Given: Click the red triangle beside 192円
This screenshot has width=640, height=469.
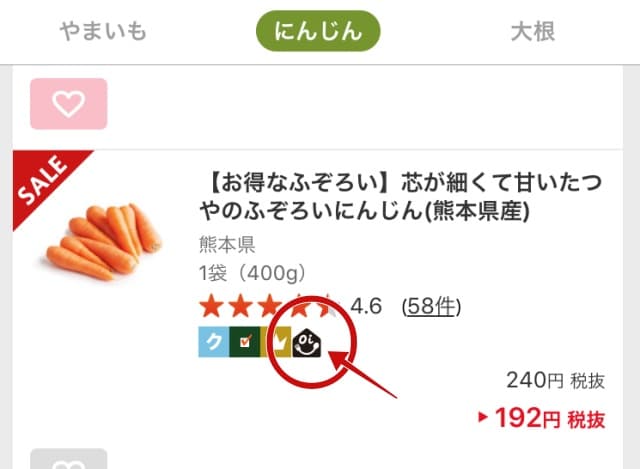Looking at the screenshot, I should (x=483, y=417).
